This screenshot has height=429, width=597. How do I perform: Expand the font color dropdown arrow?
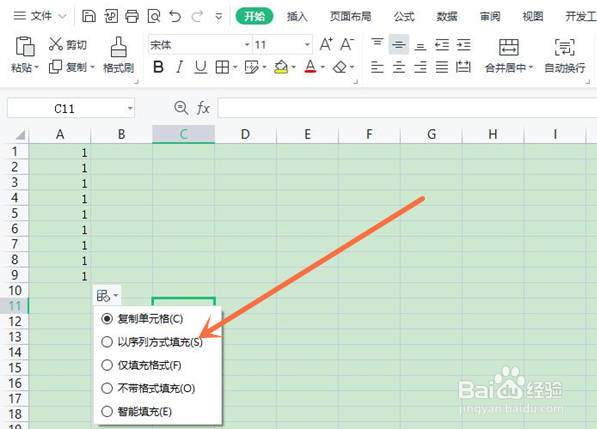pyautogui.click(x=323, y=67)
